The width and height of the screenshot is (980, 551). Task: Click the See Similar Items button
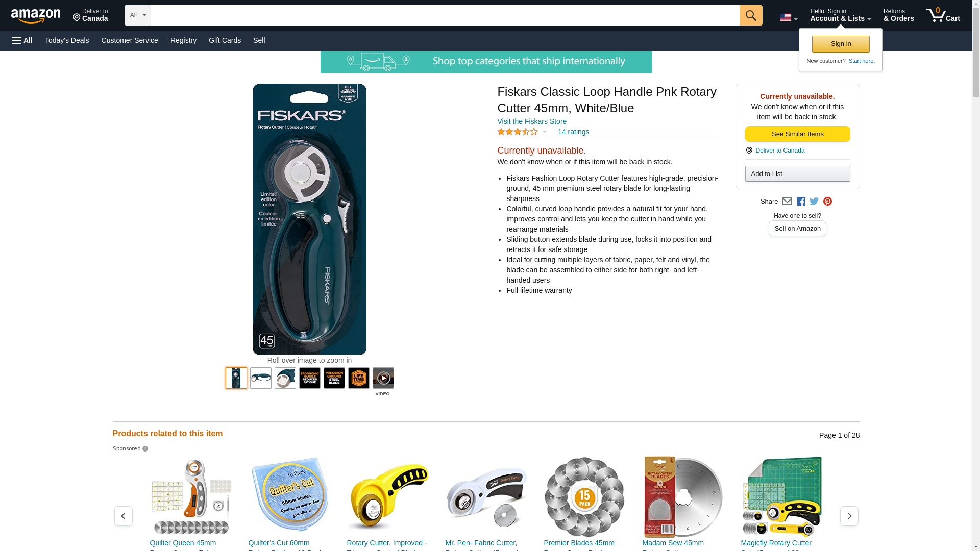[x=797, y=134]
